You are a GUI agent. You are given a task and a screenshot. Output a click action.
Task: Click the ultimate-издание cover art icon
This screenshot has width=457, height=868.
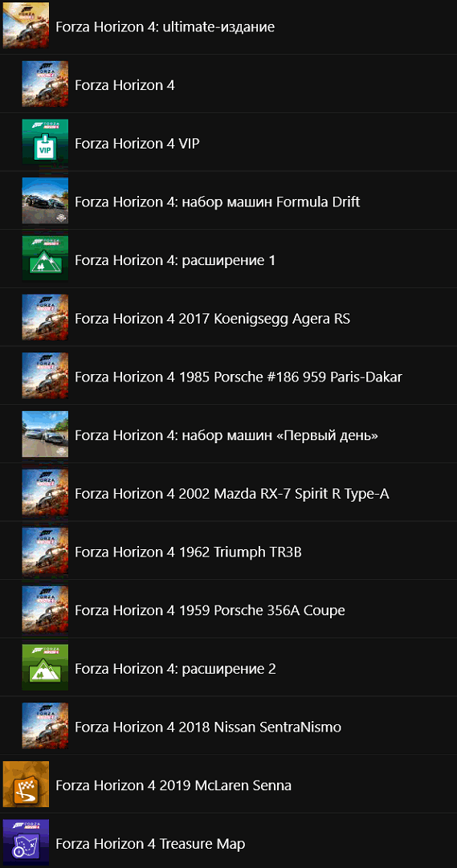click(x=26, y=26)
